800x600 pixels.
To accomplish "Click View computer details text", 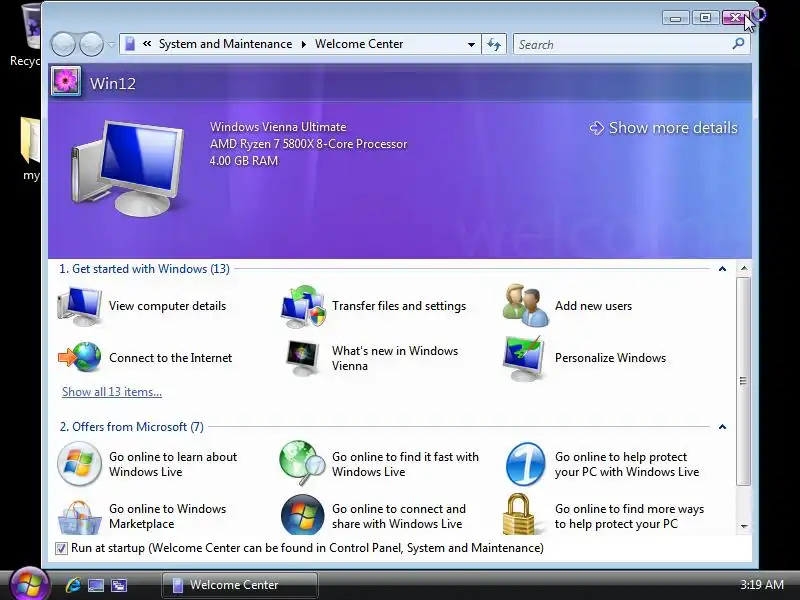I will click(167, 306).
